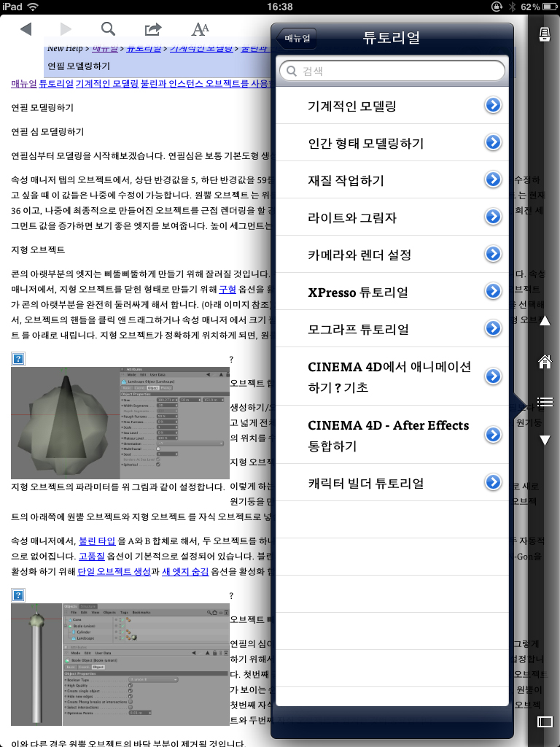560x747 pixels.
Task: Tap the 튜토리얼 popover title
Action: pos(392,38)
